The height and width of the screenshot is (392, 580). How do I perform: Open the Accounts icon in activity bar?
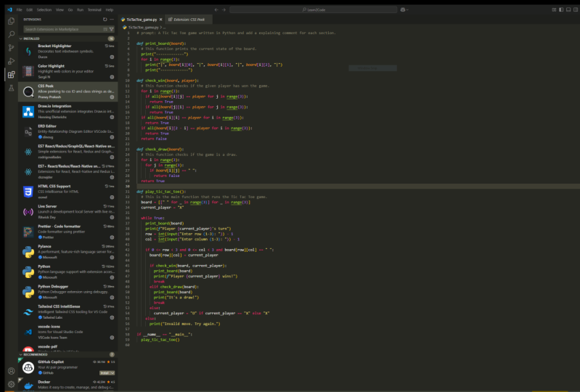click(x=11, y=371)
